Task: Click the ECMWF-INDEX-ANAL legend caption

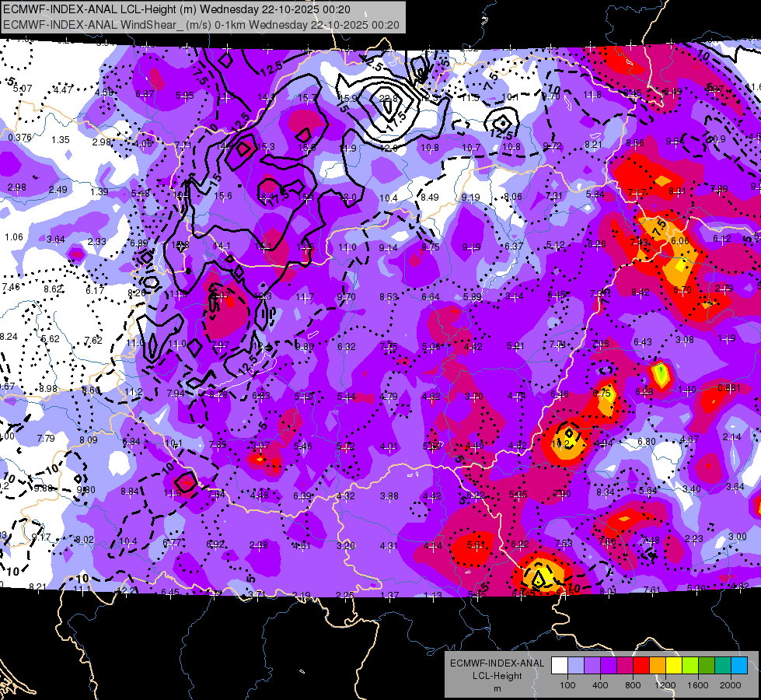Action: pos(497,663)
